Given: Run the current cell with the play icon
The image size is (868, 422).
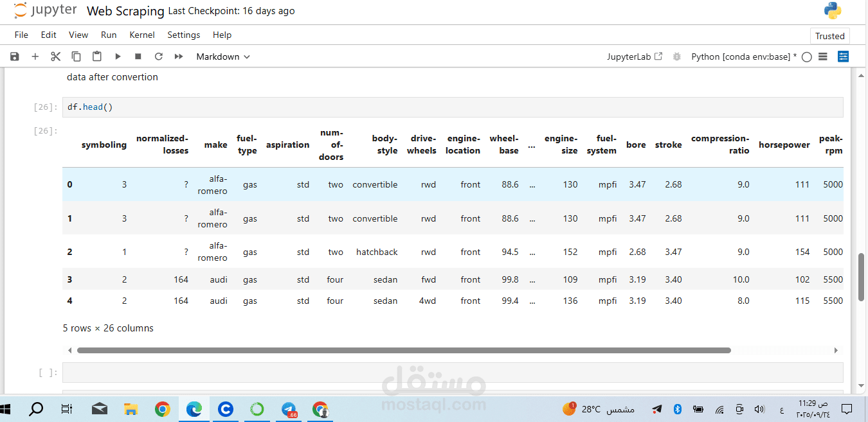Looking at the screenshot, I should 118,57.
